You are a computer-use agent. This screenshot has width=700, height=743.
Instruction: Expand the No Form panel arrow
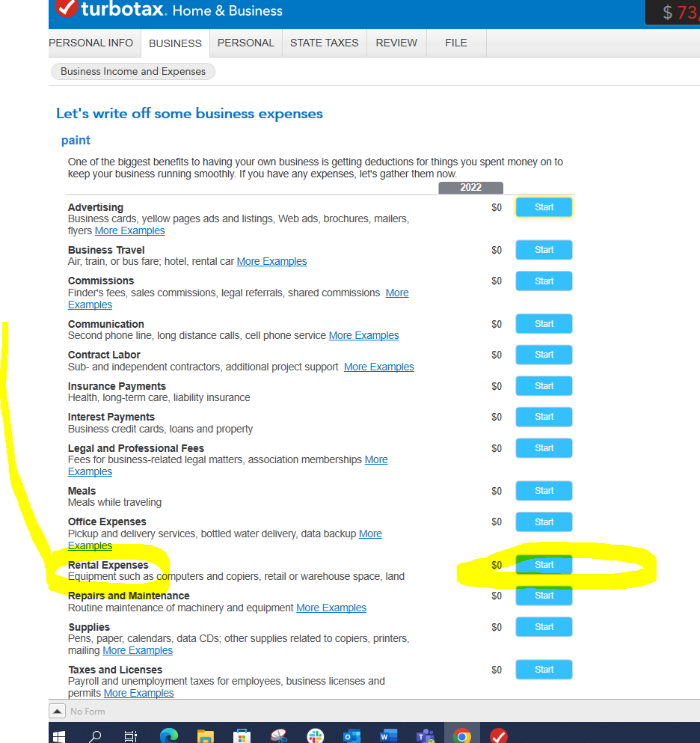tap(57, 711)
